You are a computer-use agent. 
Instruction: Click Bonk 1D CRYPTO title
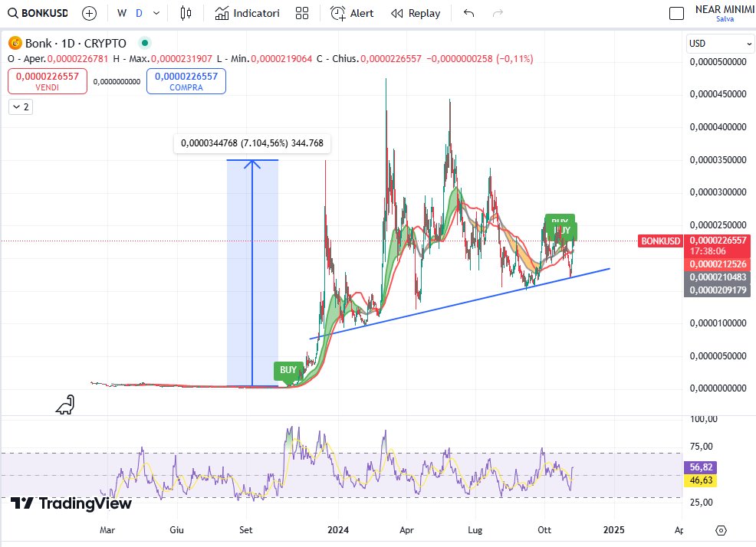(76, 44)
